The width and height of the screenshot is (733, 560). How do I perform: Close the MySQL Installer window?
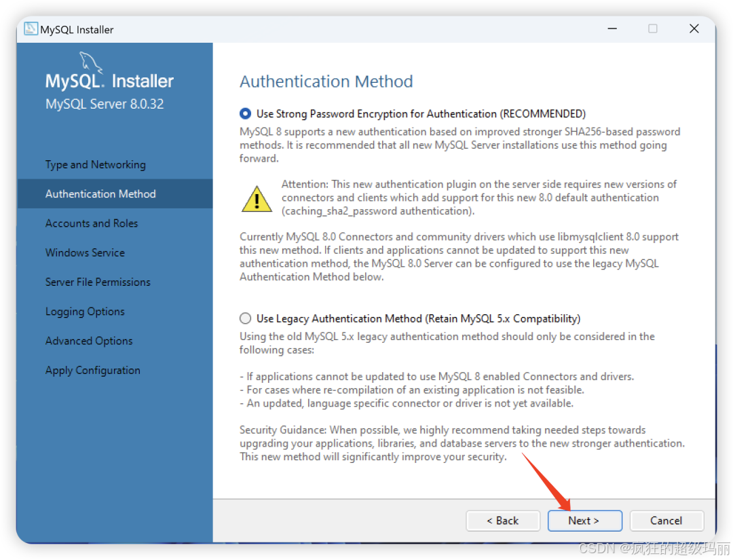pos(694,29)
